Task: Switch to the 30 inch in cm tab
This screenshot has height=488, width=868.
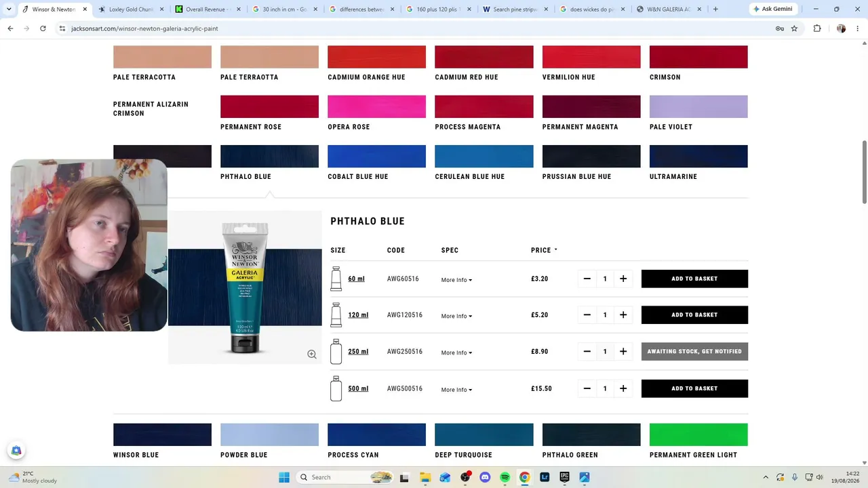Action: tap(285, 9)
